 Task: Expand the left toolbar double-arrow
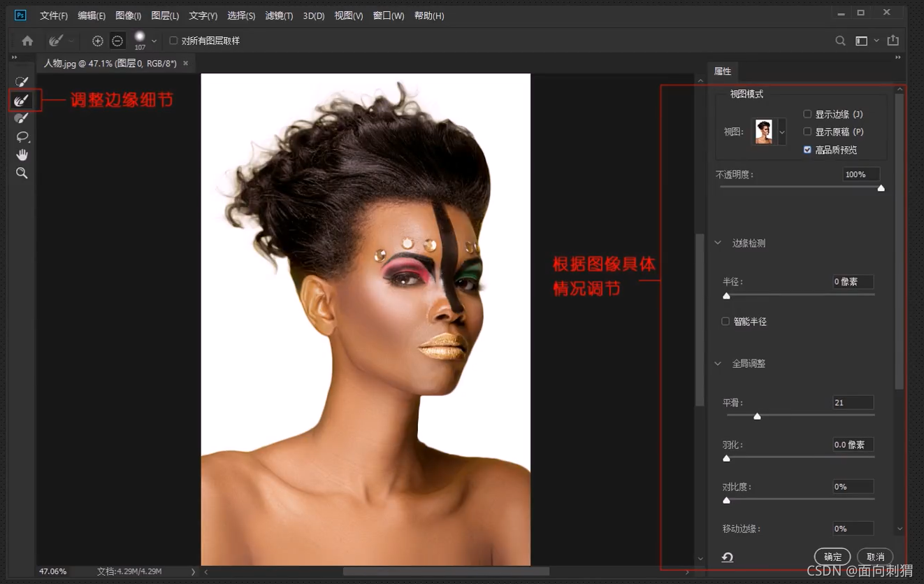coord(15,57)
